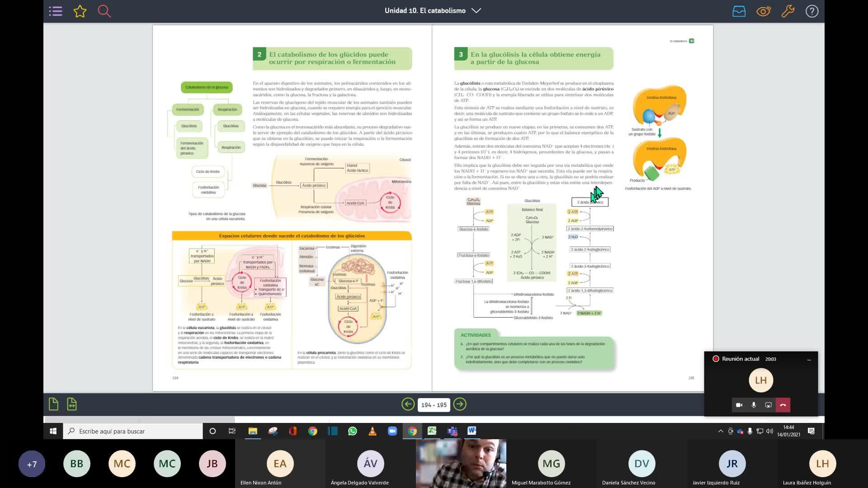868x488 pixels.
Task: Expand the Unidad 10 El catabolismo dropdown
Action: (x=476, y=10)
